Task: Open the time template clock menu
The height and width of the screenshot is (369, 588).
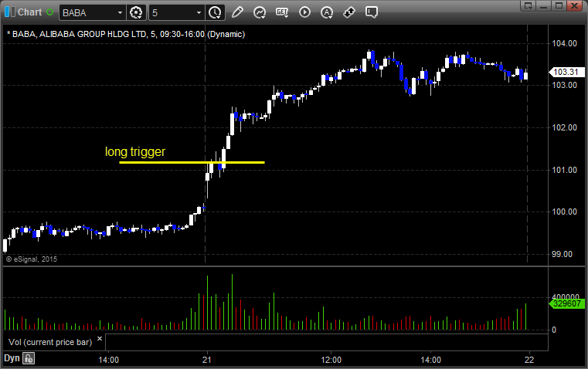Action: click(x=215, y=12)
